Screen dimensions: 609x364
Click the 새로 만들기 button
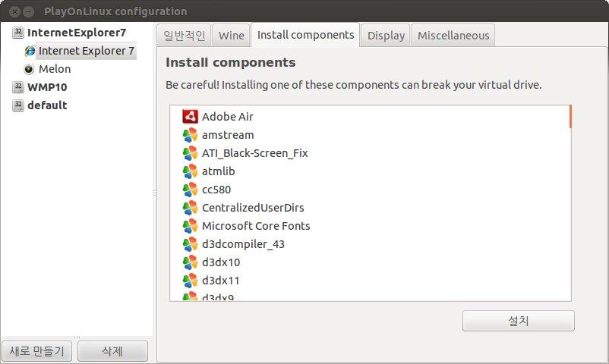[37, 351]
